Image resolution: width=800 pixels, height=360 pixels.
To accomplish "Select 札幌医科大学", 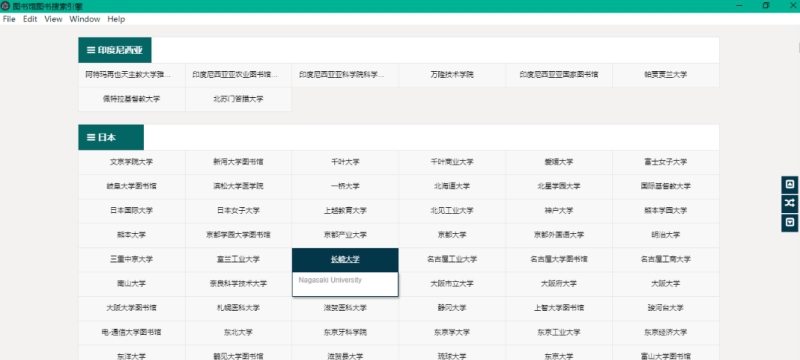I will tap(238, 308).
